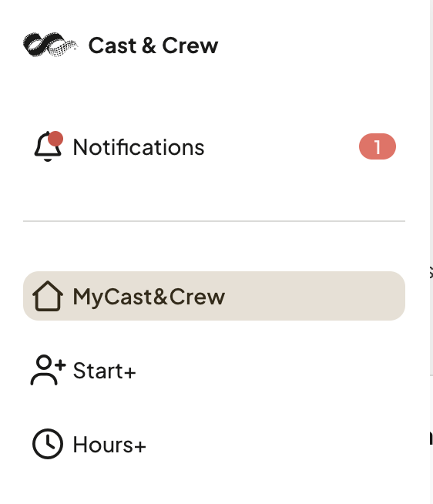433x504 pixels.
Task: Click the clock icon for Hours+
Action: [48, 444]
